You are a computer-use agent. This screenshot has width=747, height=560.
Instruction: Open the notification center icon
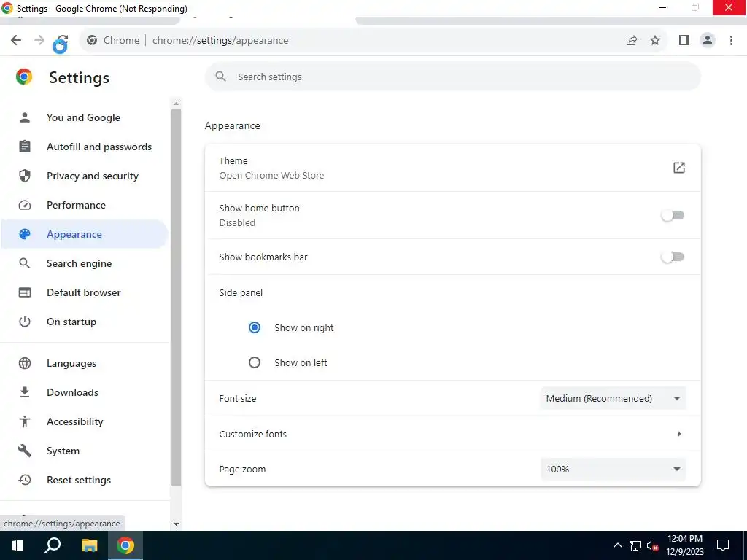(723, 545)
